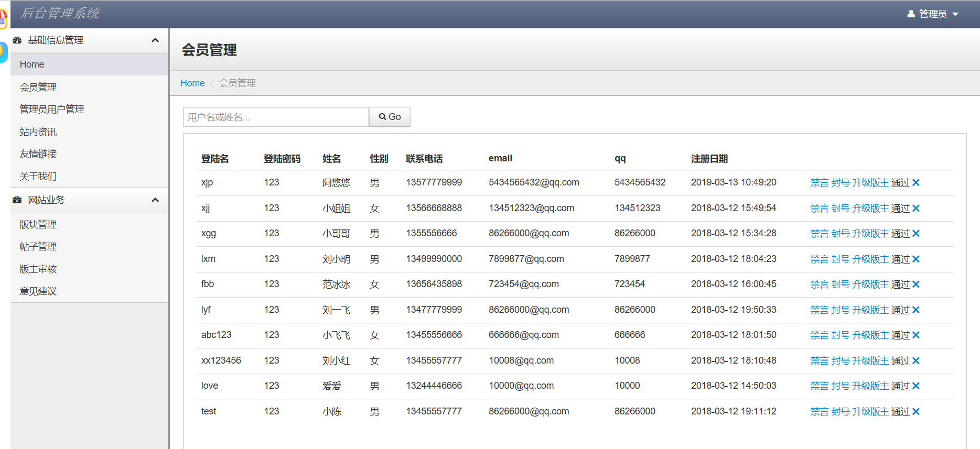Select 帖子管理 from the sidebar
The image size is (980, 449).
38,247
